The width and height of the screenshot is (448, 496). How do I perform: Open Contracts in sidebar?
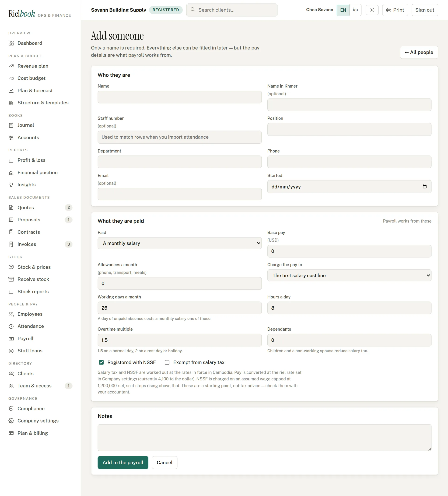point(40,232)
